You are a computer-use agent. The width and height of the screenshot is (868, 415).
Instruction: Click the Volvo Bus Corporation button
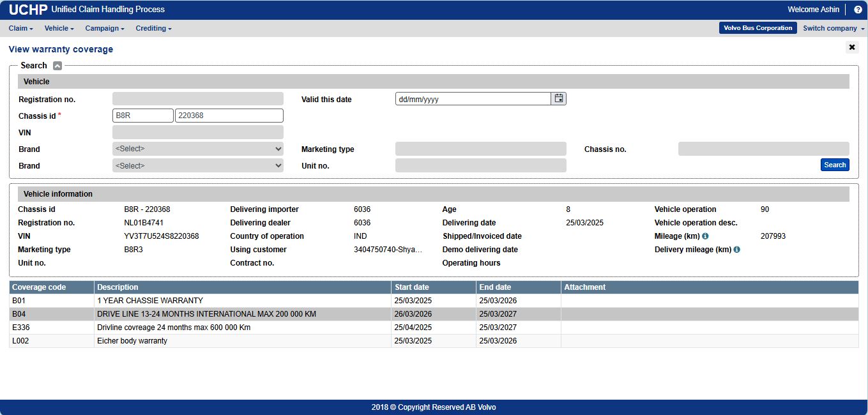click(x=758, y=28)
